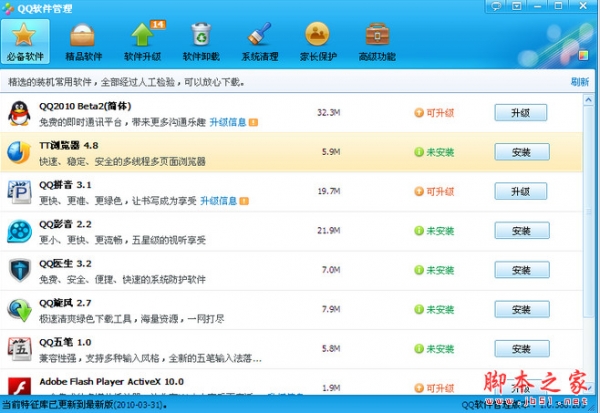Open 升级信息 link for QQ拼音
The width and height of the screenshot is (600, 413).
[x=218, y=201]
